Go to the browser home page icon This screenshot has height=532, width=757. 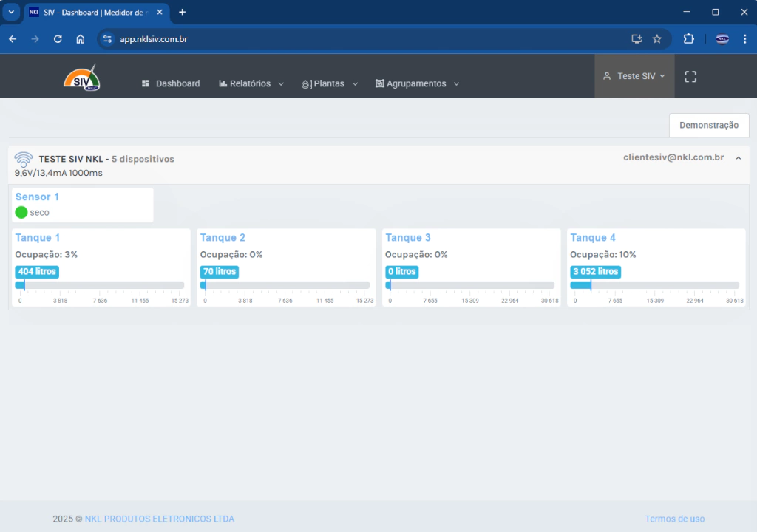tap(81, 39)
